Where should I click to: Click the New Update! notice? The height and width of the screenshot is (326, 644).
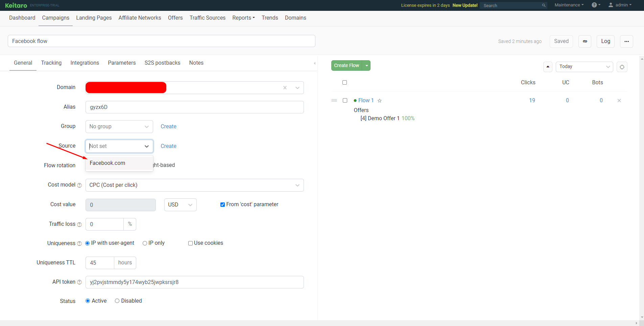tap(465, 5)
